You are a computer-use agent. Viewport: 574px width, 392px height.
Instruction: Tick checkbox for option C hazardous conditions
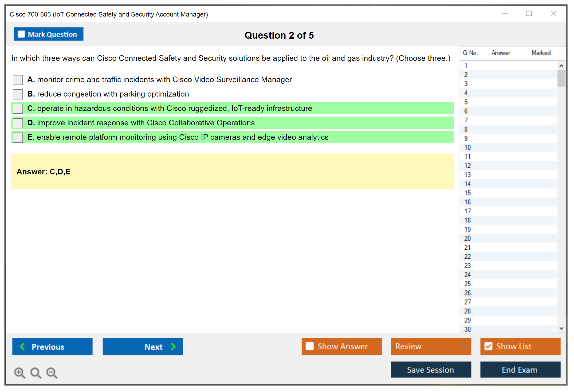(18, 109)
